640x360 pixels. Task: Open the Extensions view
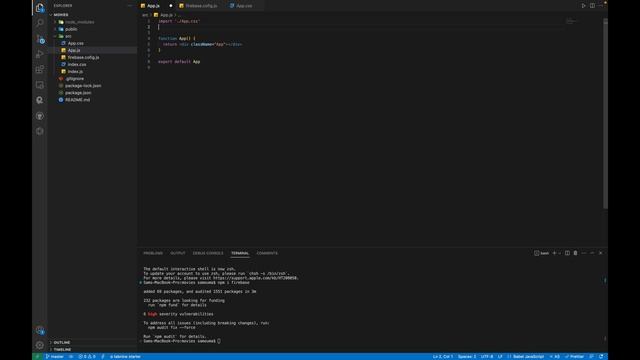[40, 69]
